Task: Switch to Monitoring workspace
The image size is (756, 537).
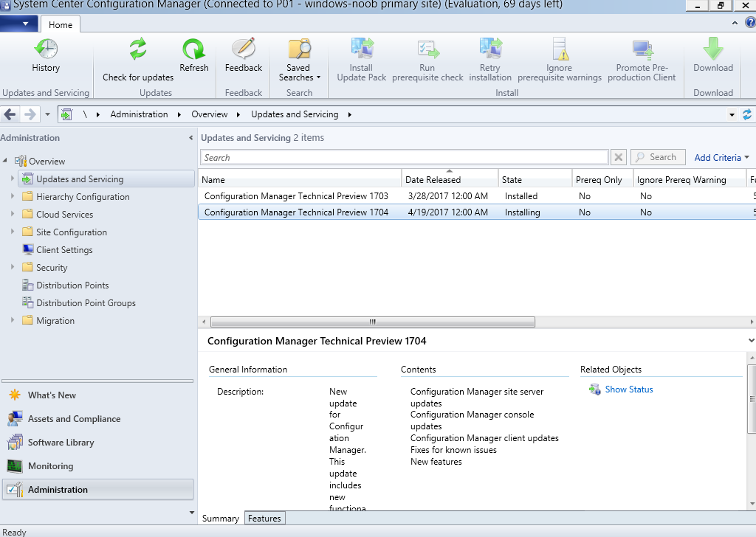Action: [98, 465]
